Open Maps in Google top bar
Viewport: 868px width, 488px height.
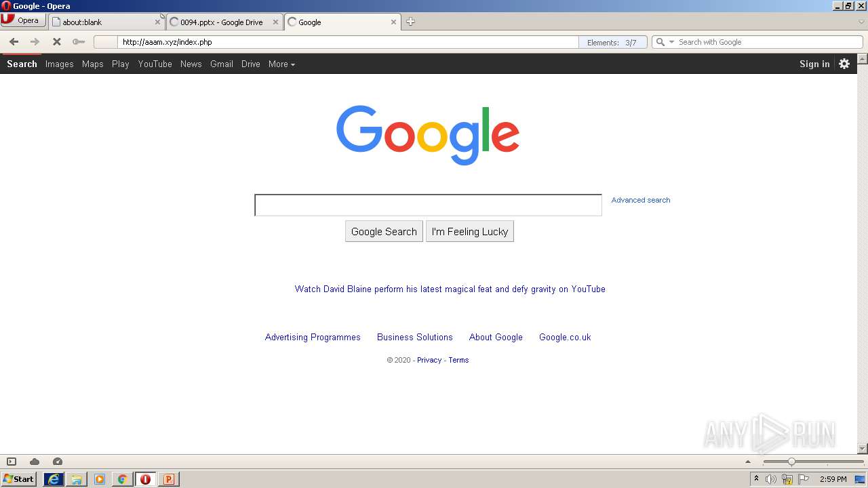[x=92, y=64]
